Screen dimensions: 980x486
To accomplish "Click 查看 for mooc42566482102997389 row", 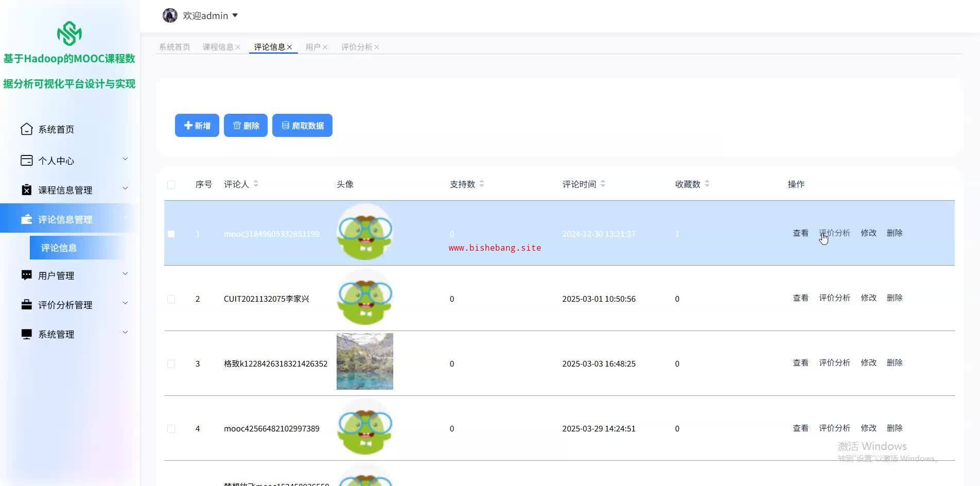I will [800, 428].
